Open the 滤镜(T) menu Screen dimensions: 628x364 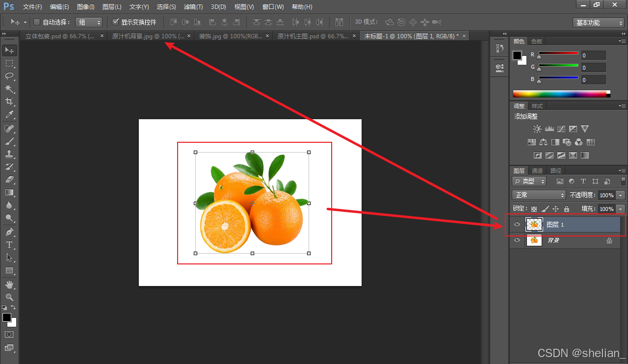click(193, 7)
